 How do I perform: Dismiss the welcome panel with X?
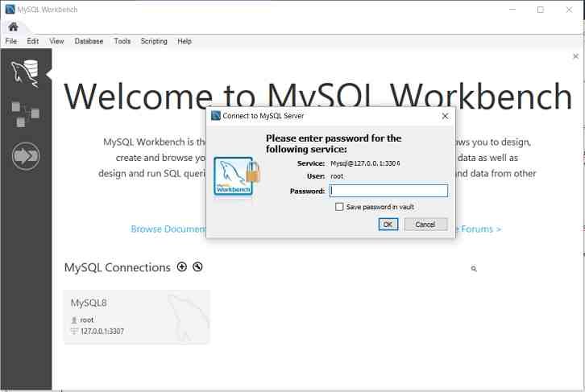[x=575, y=56]
